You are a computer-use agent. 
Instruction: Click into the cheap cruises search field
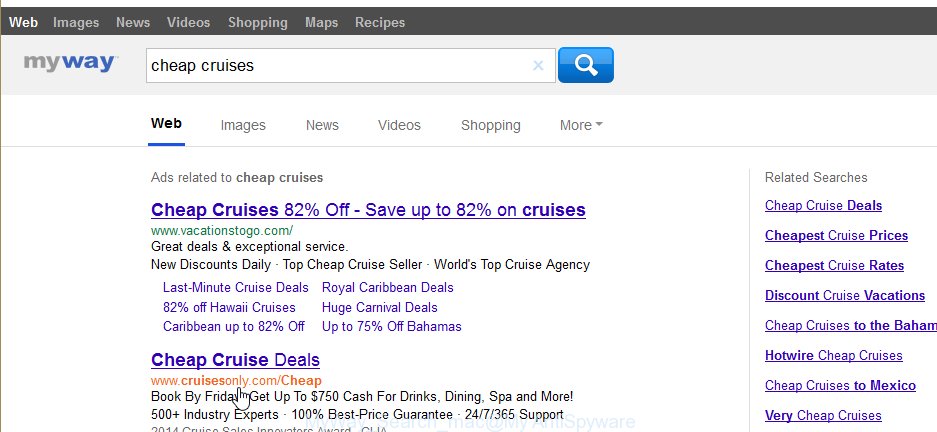pyautogui.click(x=338, y=66)
